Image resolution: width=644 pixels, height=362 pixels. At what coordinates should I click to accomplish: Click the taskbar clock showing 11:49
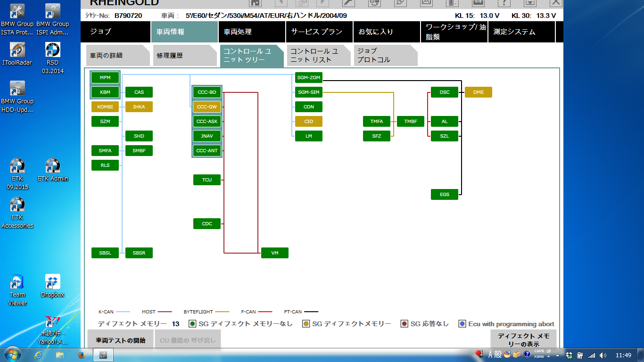(x=623, y=355)
